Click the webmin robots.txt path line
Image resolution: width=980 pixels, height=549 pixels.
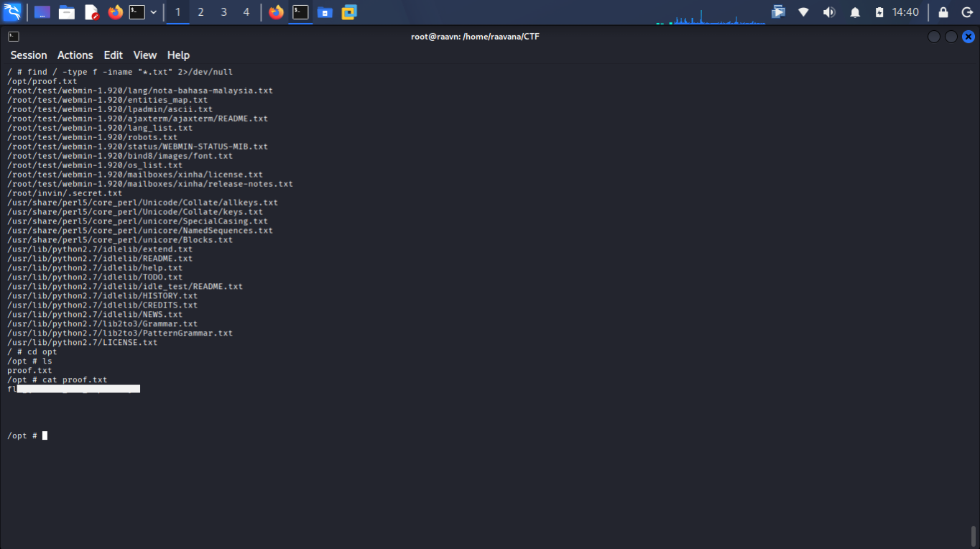click(x=92, y=137)
